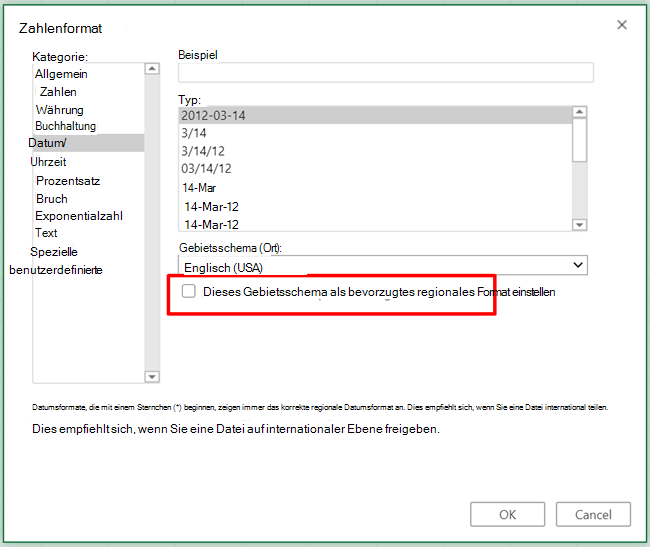Screen dimensions: 650x547
Task: Pick the Bruch category
Action: pyautogui.click(x=51, y=199)
